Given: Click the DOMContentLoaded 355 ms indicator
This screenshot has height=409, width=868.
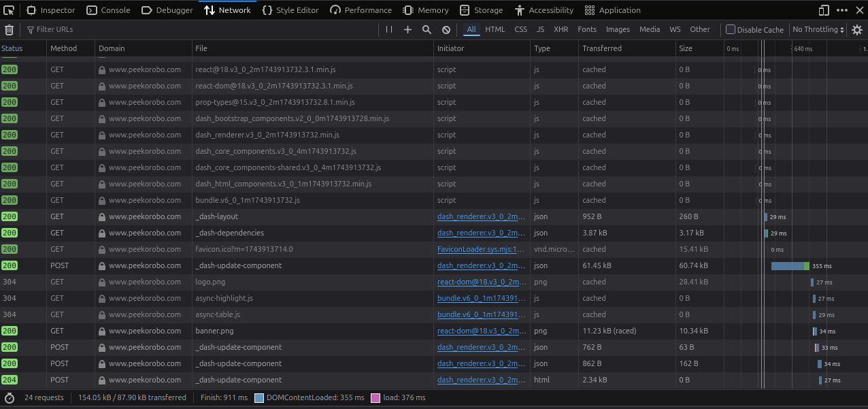Looking at the screenshot, I should pos(310,397).
